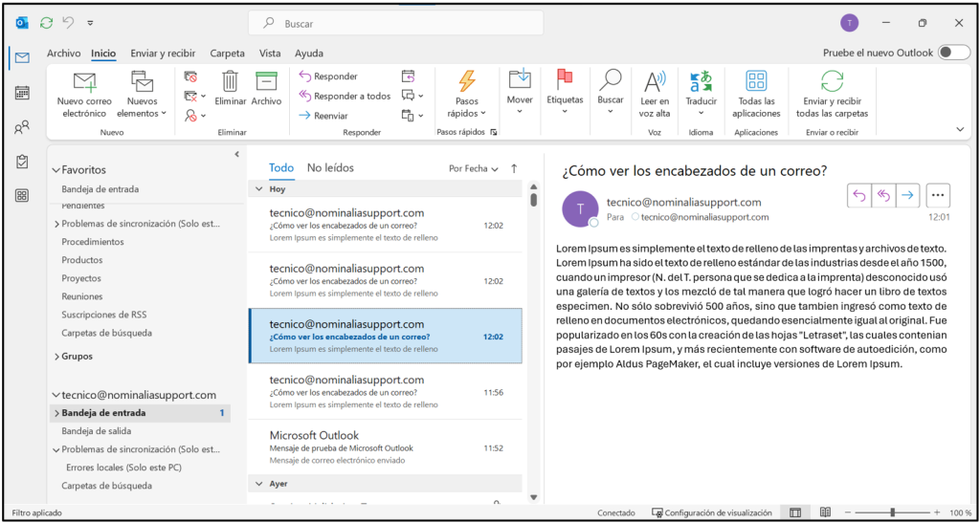
Task: Open the Calendar view in sidebar
Action: [22, 93]
